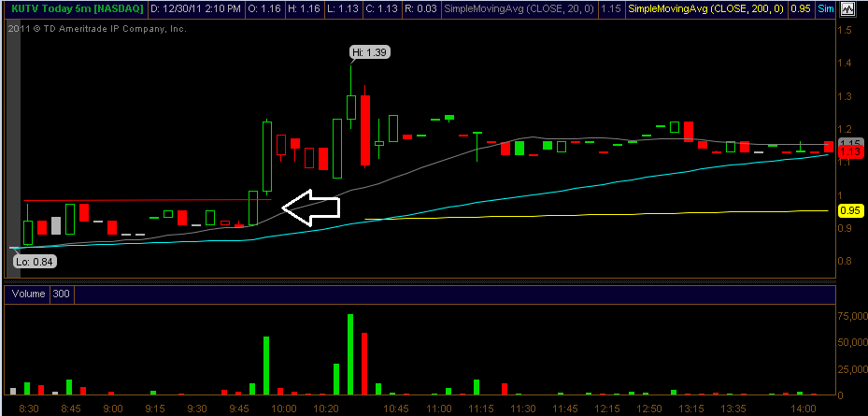Image resolution: width=868 pixels, height=416 pixels.
Task: Click the yellow 0.95 price-axis tag
Action: coord(849,210)
